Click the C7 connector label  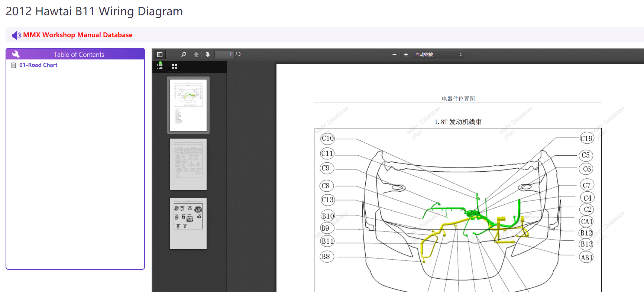(587, 185)
